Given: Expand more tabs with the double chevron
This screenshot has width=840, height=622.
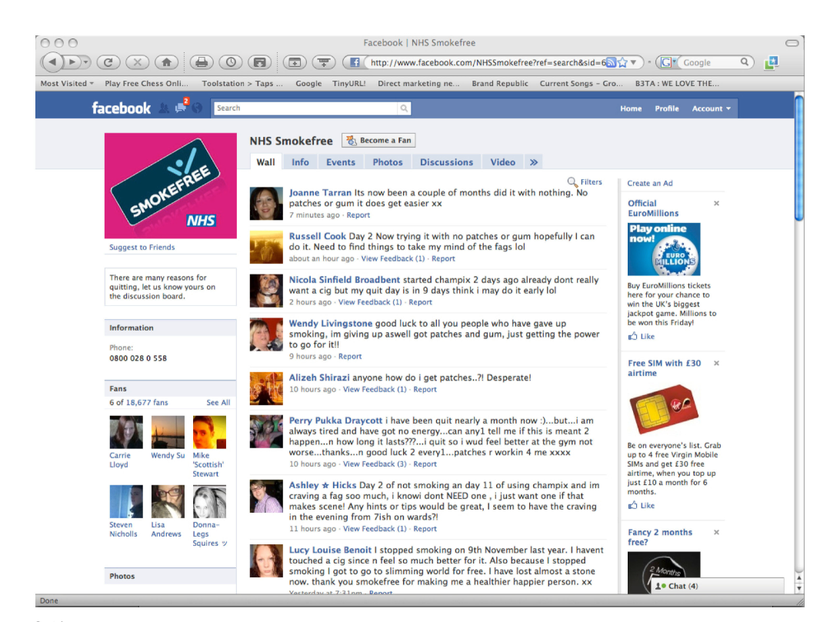Looking at the screenshot, I should (x=534, y=162).
